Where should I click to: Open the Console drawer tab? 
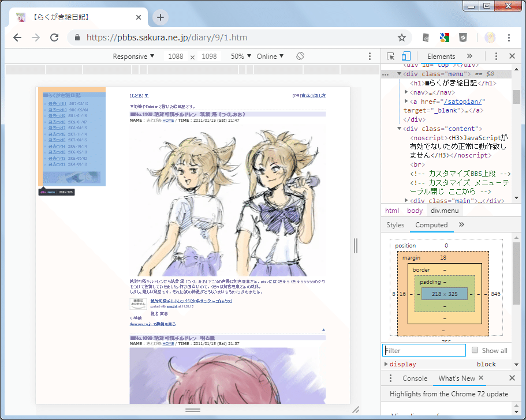tap(415, 378)
